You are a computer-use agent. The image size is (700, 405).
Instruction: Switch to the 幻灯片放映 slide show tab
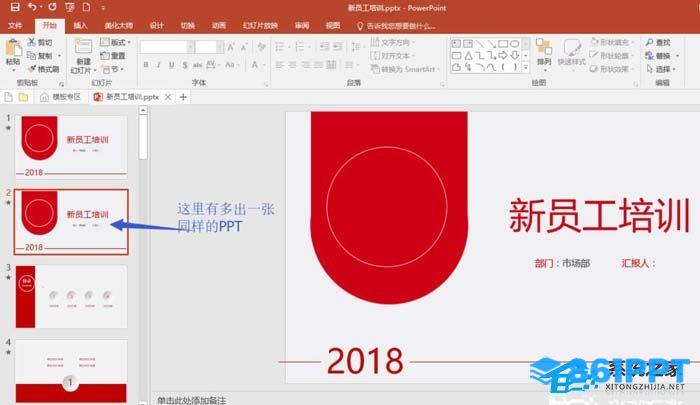click(x=260, y=25)
